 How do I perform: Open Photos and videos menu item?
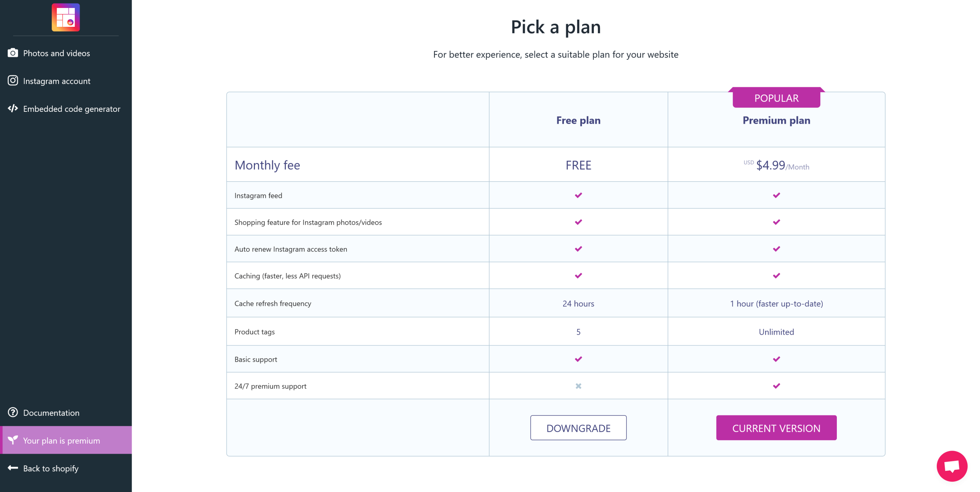click(x=57, y=53)
